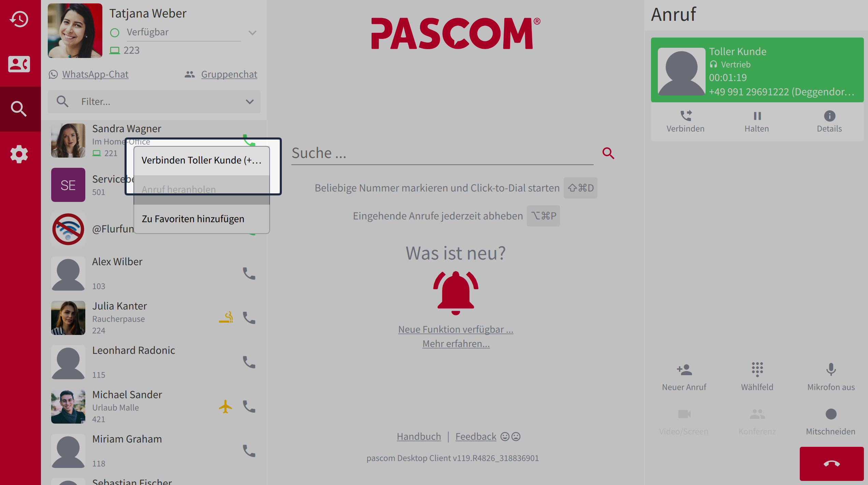Hang up with red end-call button
Image resolution: width=868 pixels, height=485 pixels.
831,464
